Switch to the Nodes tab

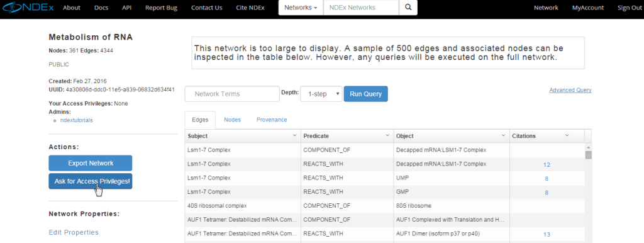[x=233, y=120]
